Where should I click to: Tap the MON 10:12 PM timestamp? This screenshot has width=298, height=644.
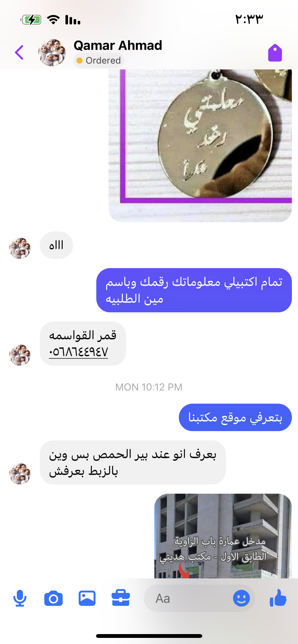coord(149,387)
